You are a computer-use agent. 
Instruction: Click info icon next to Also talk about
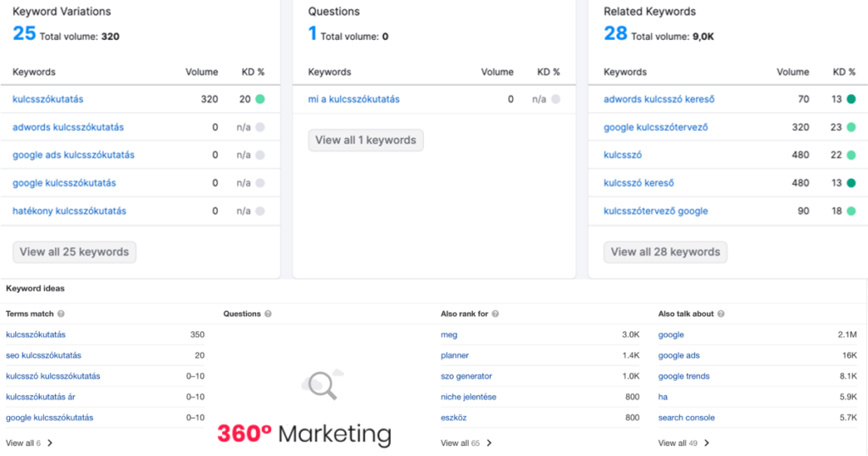click(721, 314)
